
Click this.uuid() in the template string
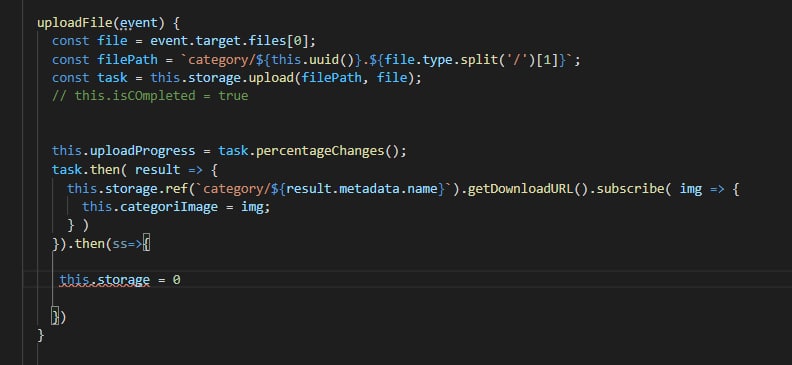pyautogui.click(x=313, y=60)
